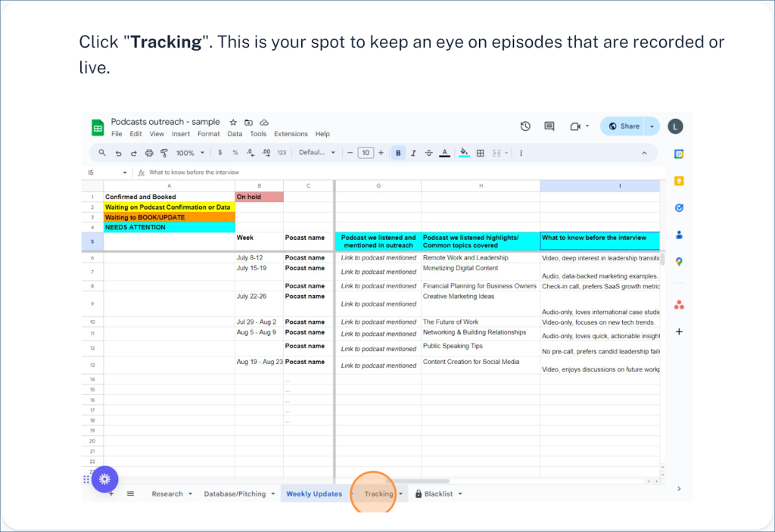Open Contacts in the side panel
The height and width of the screenshot is (532, 775).
coord(679,235)
